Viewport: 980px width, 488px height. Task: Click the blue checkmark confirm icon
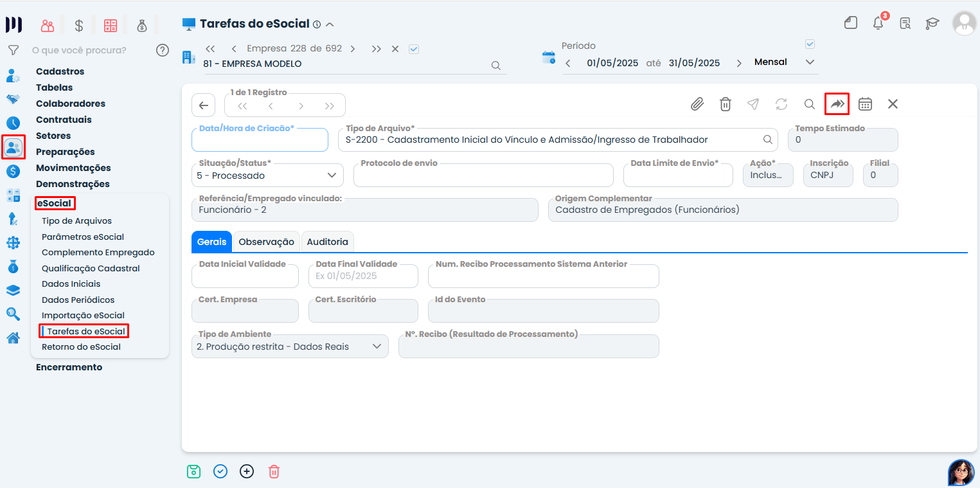(x=220, y=471)
